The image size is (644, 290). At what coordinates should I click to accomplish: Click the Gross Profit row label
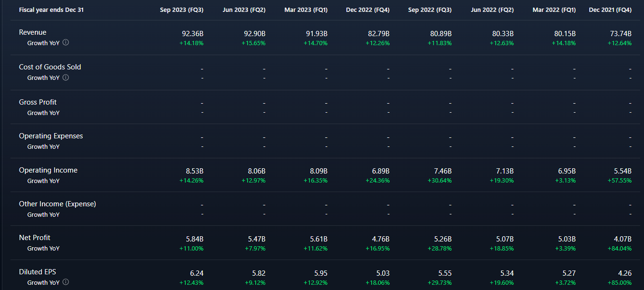(x=38, y=102)
